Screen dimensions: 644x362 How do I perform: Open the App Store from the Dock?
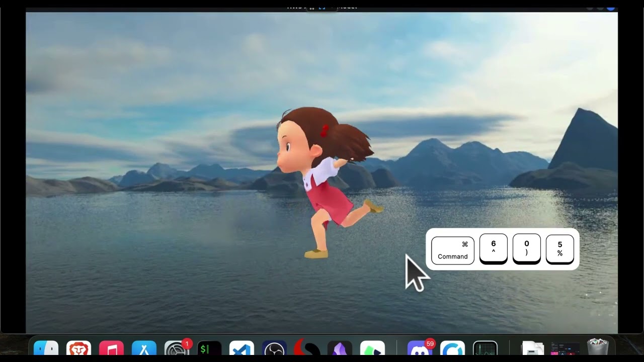pos(144,349)
